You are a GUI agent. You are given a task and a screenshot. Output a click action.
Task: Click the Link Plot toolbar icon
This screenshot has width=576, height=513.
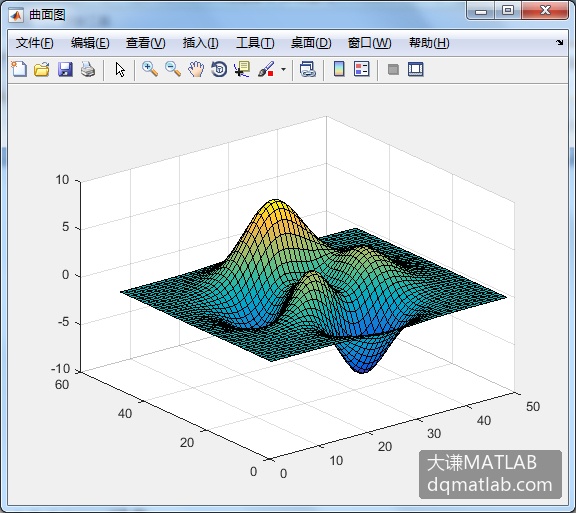[308, 69]
